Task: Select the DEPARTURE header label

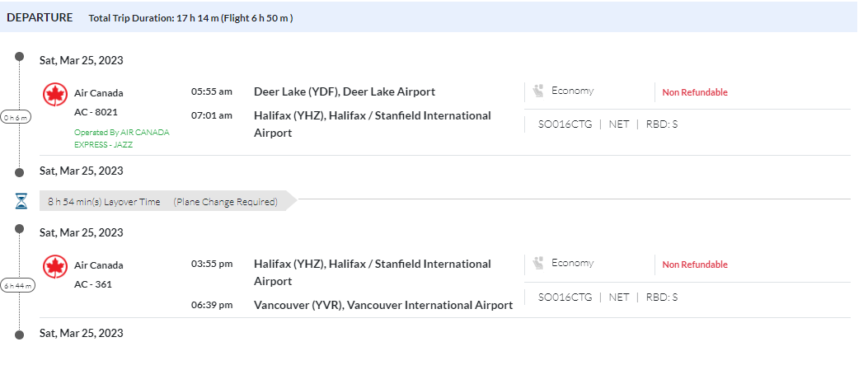Action: coord(40,17)
